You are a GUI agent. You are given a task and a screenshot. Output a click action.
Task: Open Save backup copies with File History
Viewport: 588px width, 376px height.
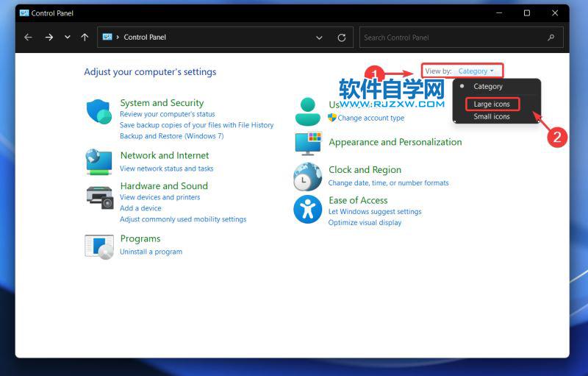(x=196, y=125)
